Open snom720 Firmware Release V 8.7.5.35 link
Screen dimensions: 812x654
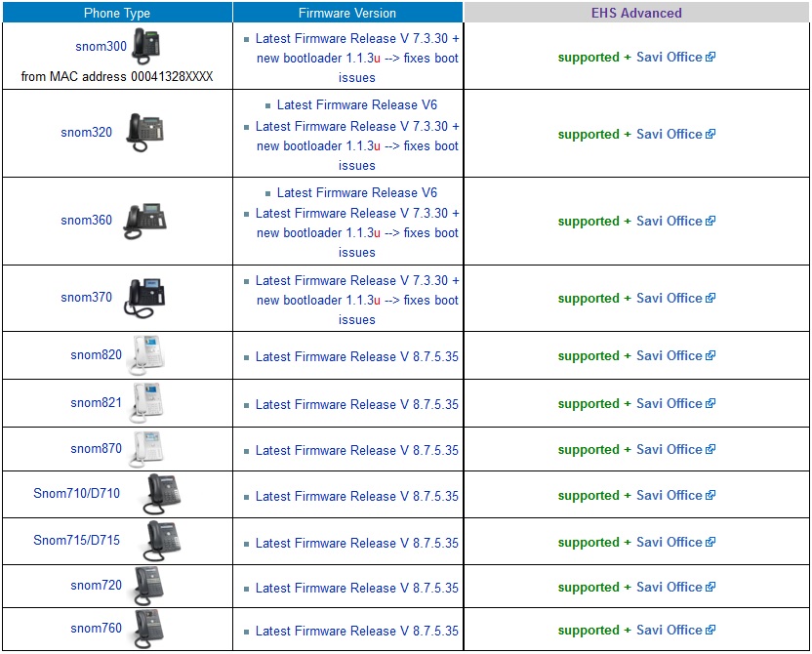click(357, 589)
